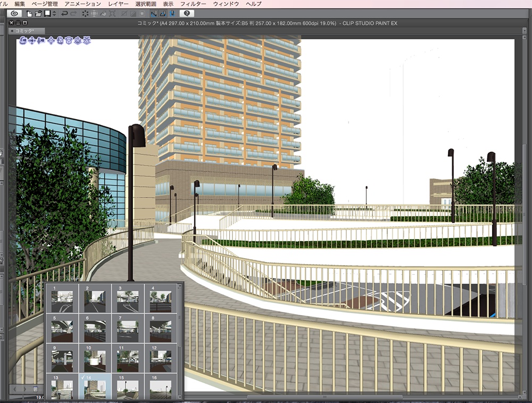This screenshot has height=403, width=532.
Task: Select the 3D camera rotate manipulator icon
Action: click(23, 41)
